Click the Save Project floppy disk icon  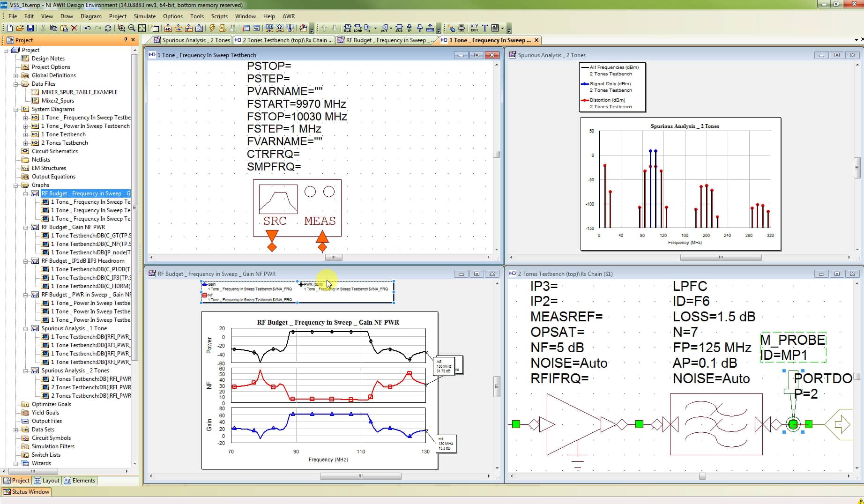tap(30, 28)
